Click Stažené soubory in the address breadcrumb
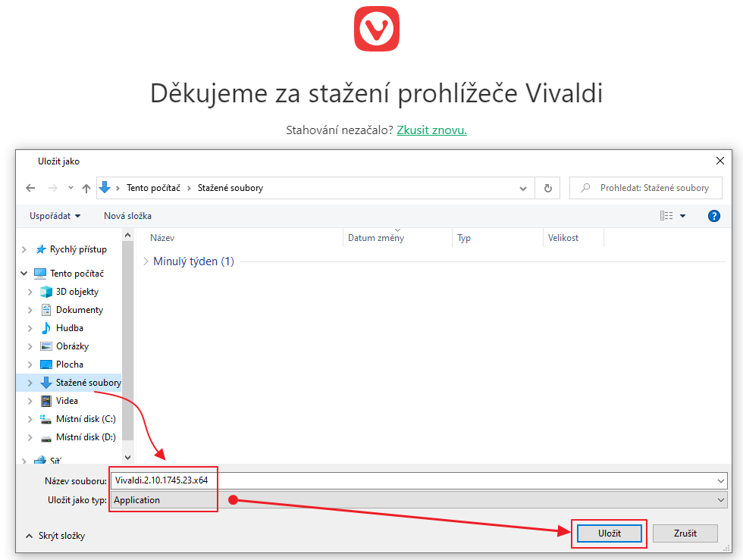Screen dimensions: 743x560 click(230, 188)
